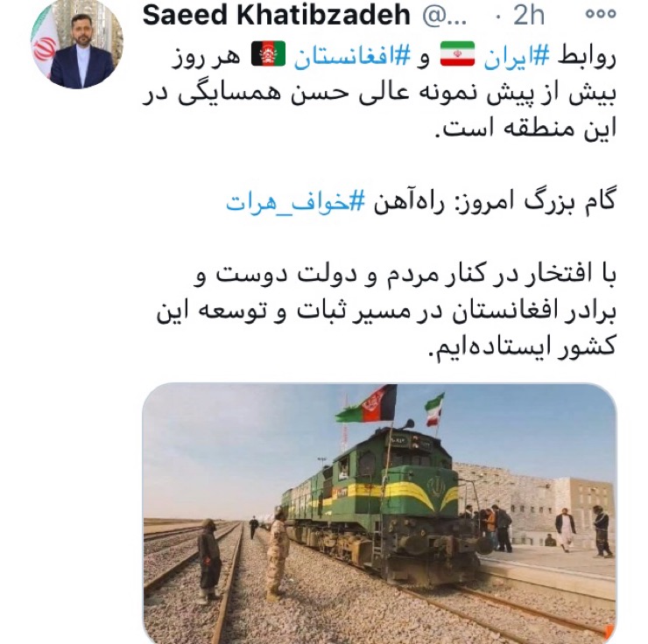Click the Afghanistan flag emoji
648x644 pixels.
268,54
